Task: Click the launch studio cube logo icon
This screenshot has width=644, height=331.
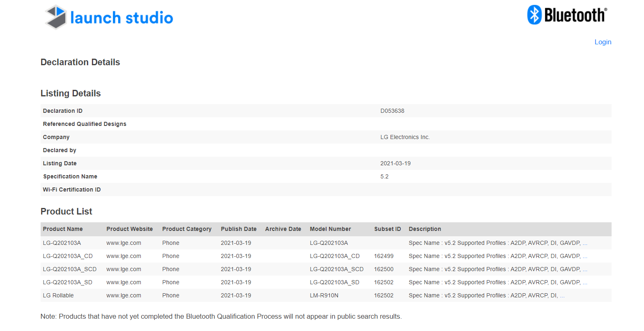Action: [x=56, y=17]
